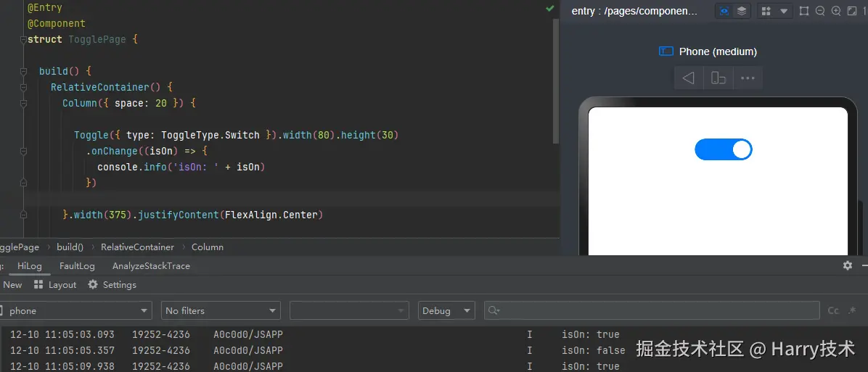The width and height of the screenshot is (868, 372).
Task: Fold the Column block in gutter
Action: click(23, 104)
